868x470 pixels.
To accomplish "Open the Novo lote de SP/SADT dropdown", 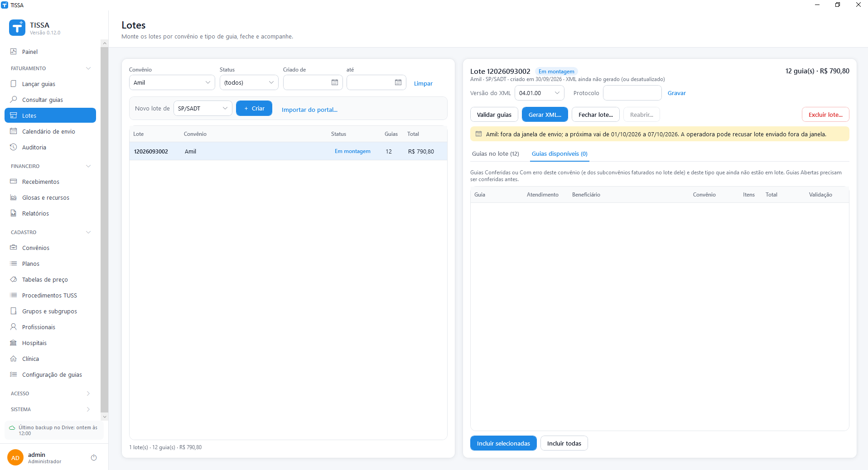I will tap(203, 108).
